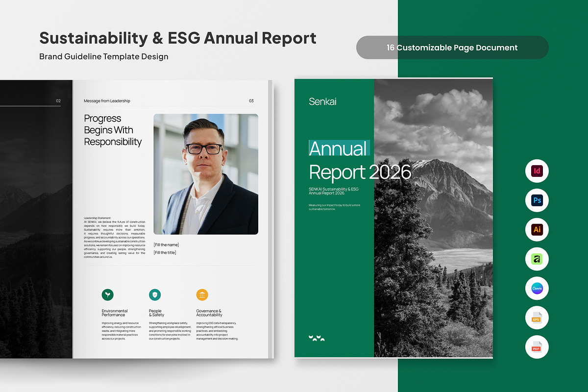Click the People & Safety heading

coord(157,313)
